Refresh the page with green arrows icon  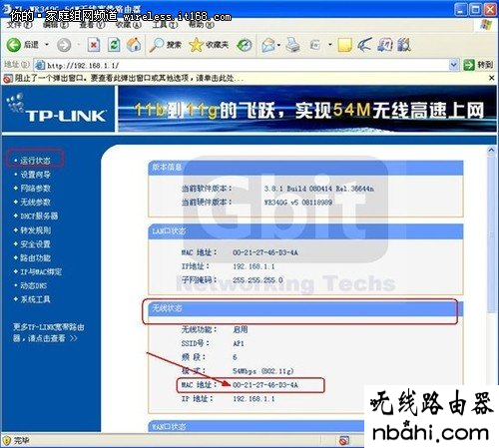pos(114,45)
